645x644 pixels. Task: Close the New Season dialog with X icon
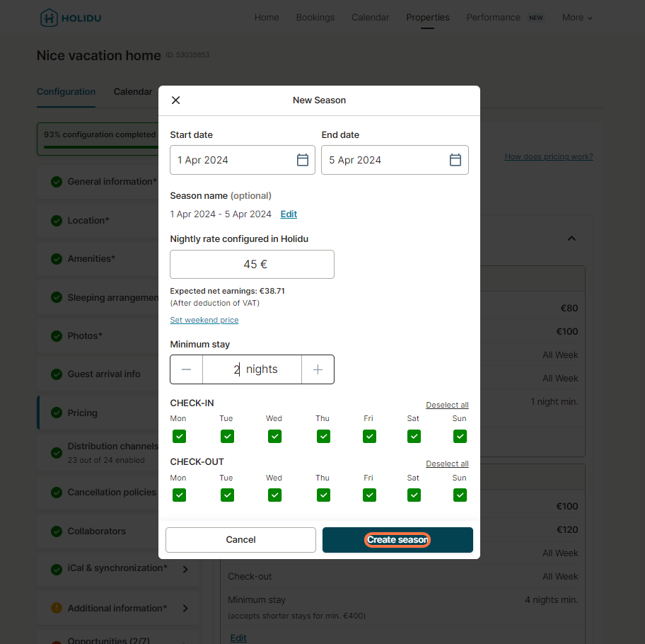[x=176, y=100]
